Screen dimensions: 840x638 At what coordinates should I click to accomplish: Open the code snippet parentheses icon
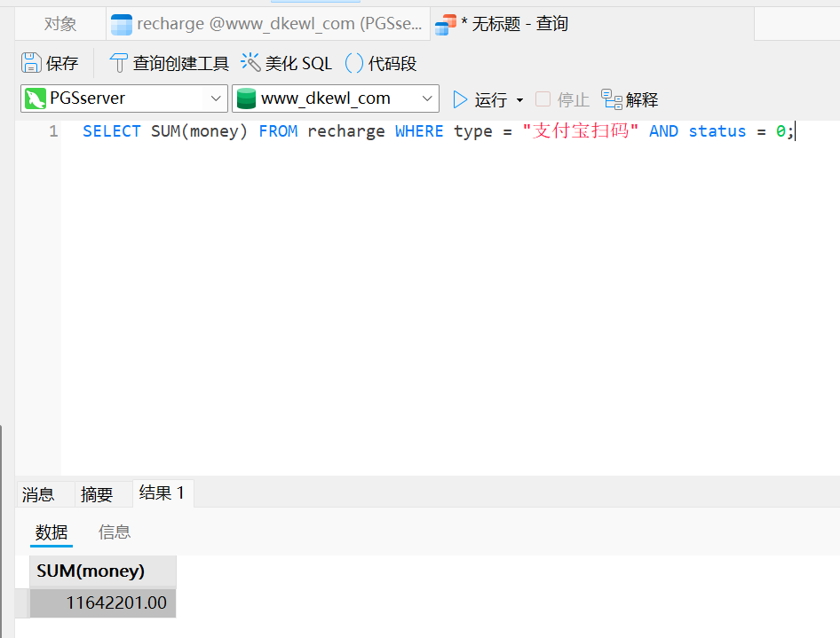pyautogui.click(x=354, y=63)
